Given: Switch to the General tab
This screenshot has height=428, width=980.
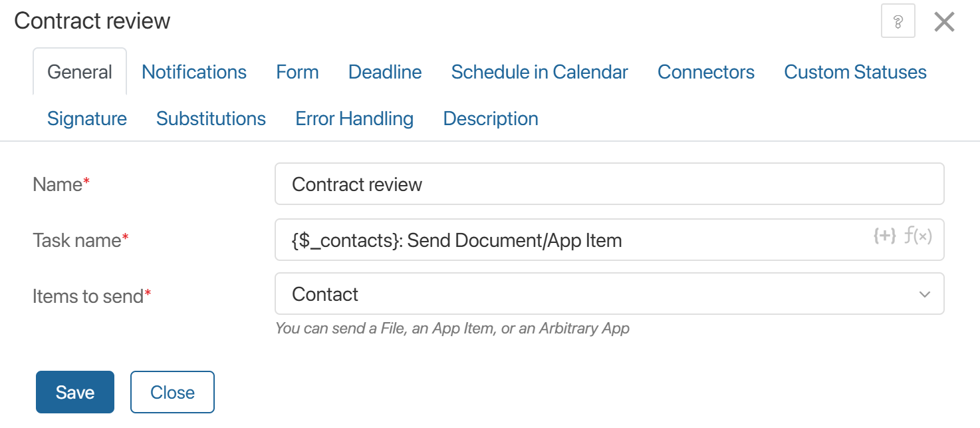Looking at the screenshot, I should pyautogui.click(x=80, y=72).
